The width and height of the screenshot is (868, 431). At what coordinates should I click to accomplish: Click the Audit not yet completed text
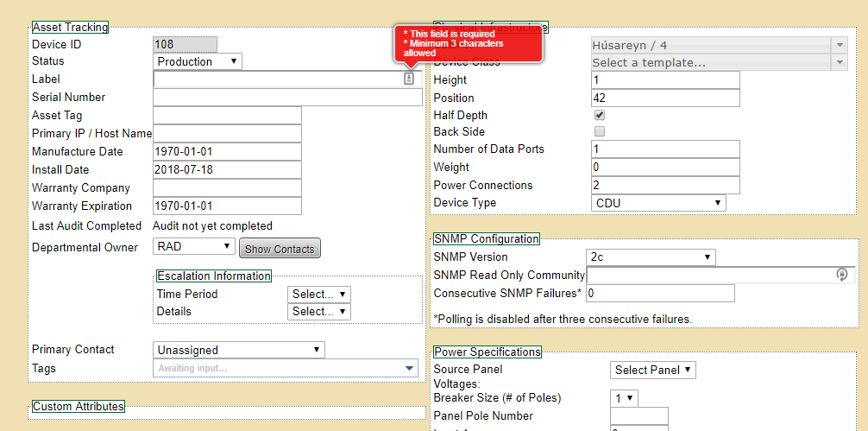pos(212,226)
